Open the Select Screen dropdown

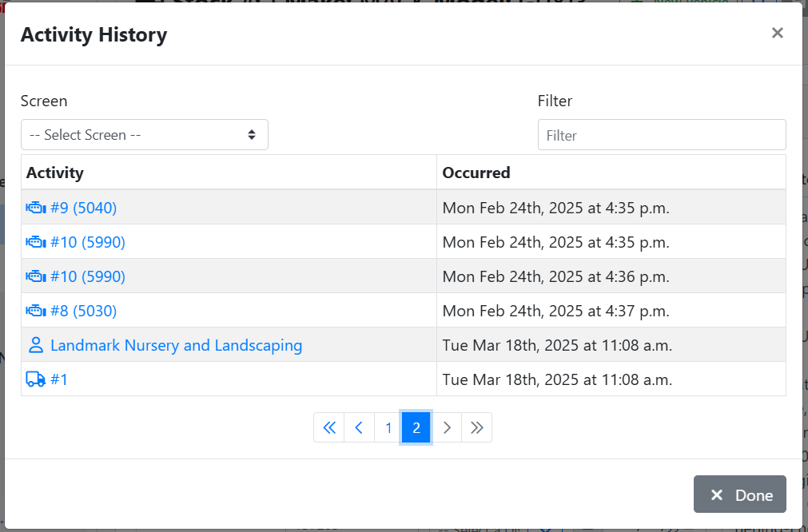pos(145,135)
